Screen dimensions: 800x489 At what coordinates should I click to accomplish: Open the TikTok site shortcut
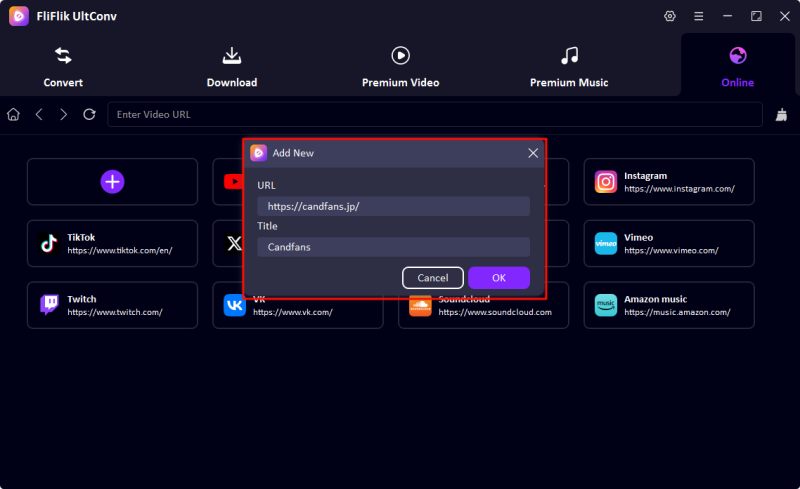tap(112, 243)
